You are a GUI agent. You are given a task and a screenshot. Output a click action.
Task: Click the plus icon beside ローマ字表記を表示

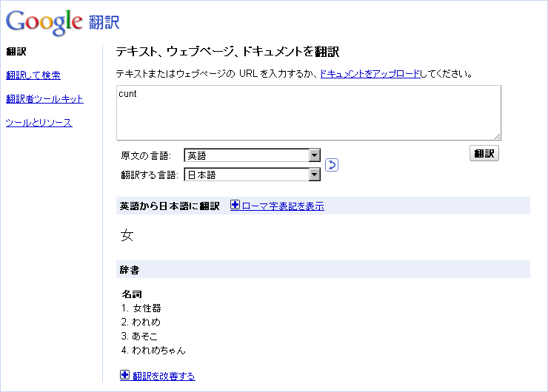pyautogui.click(x=235, y=206)
